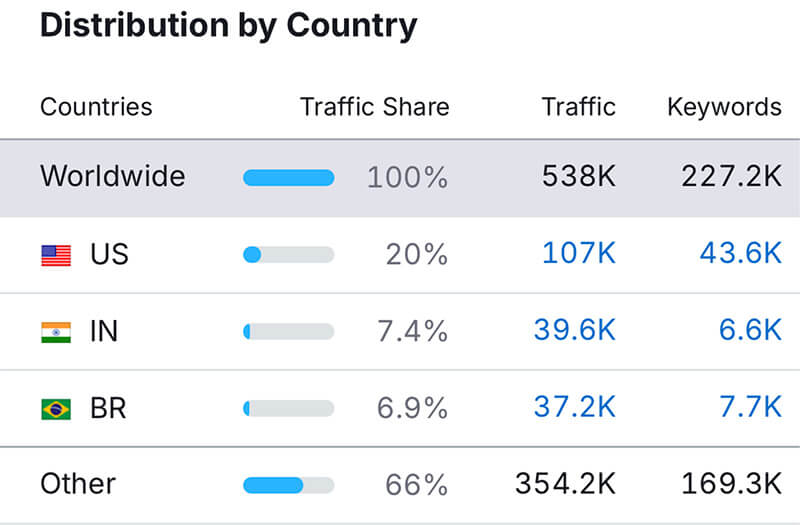
Task: Click the Keywords column header
Action: pos(724,107)
